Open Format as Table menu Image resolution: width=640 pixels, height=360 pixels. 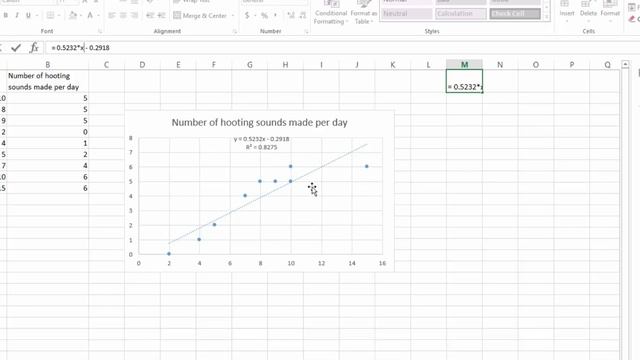click(363, 13)
